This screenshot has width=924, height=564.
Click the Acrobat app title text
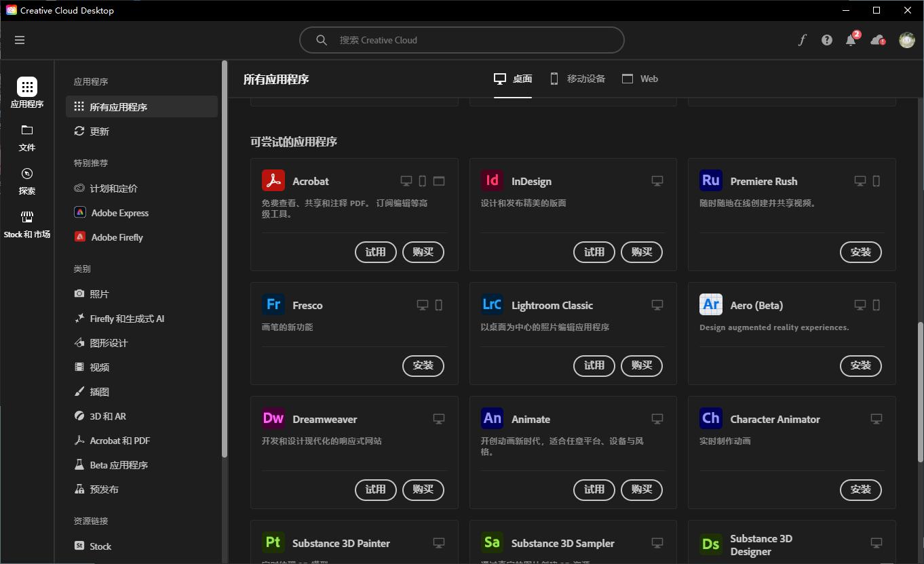(x=311, y=181)
